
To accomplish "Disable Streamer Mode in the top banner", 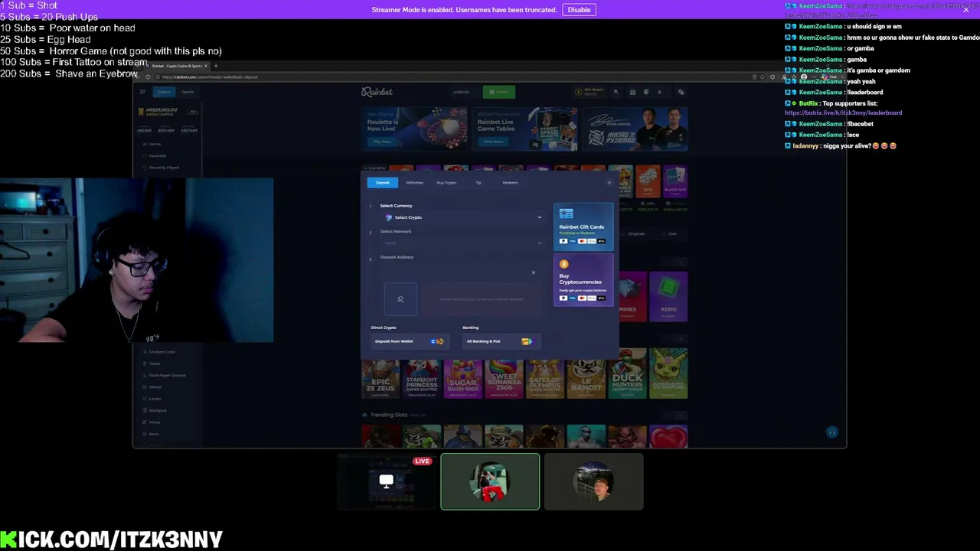I will (x=579, y=10).
